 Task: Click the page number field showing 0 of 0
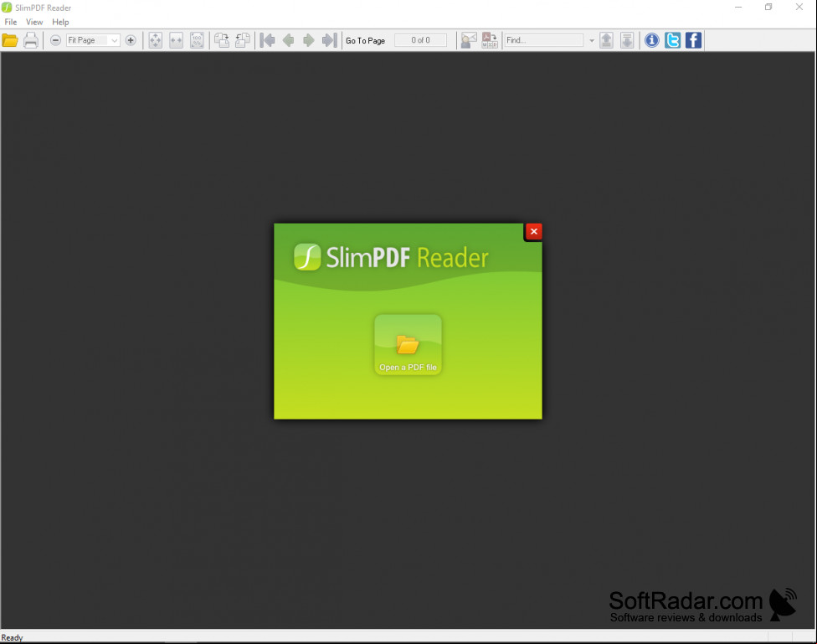[420, 40]
